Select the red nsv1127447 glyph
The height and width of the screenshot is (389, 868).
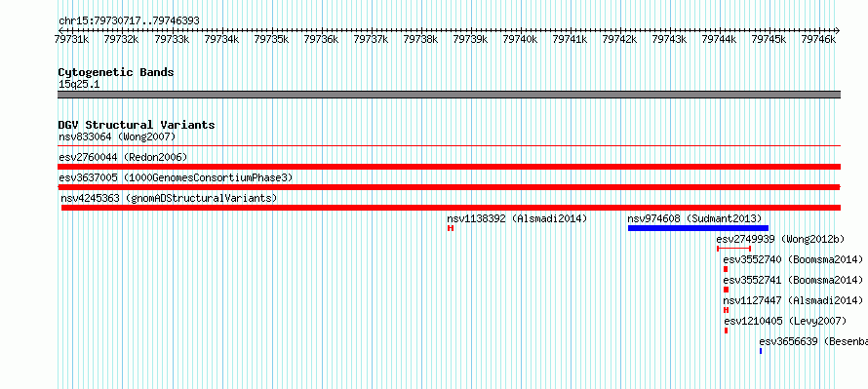727,310
